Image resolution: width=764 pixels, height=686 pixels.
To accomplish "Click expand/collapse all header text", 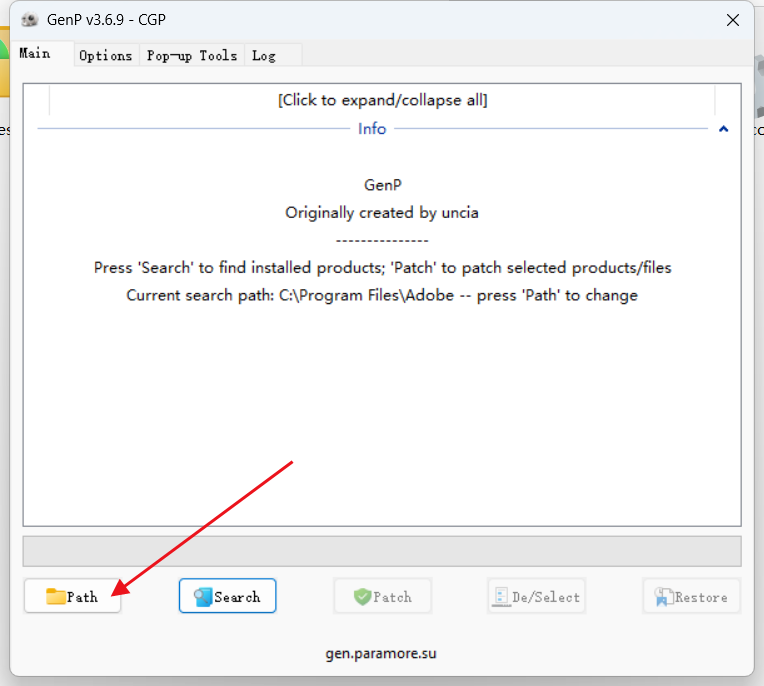I will 382,100.
